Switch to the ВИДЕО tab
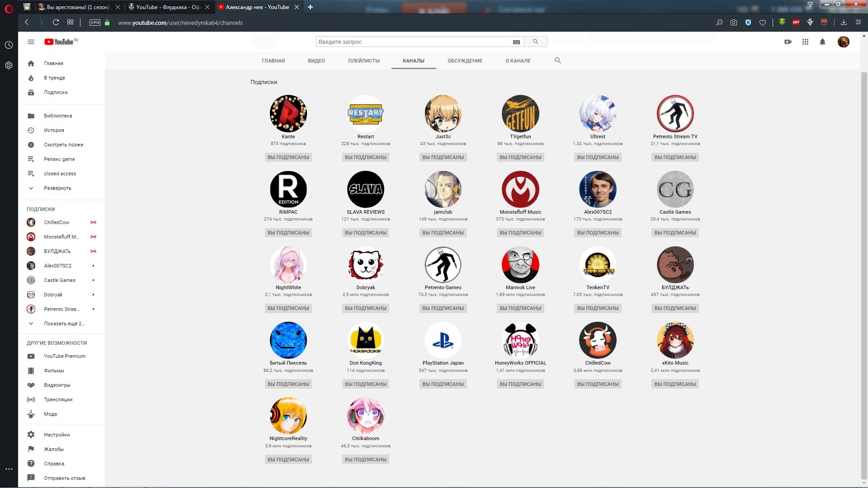The height and width of the screenshot is (488, 868). point(316,61)
